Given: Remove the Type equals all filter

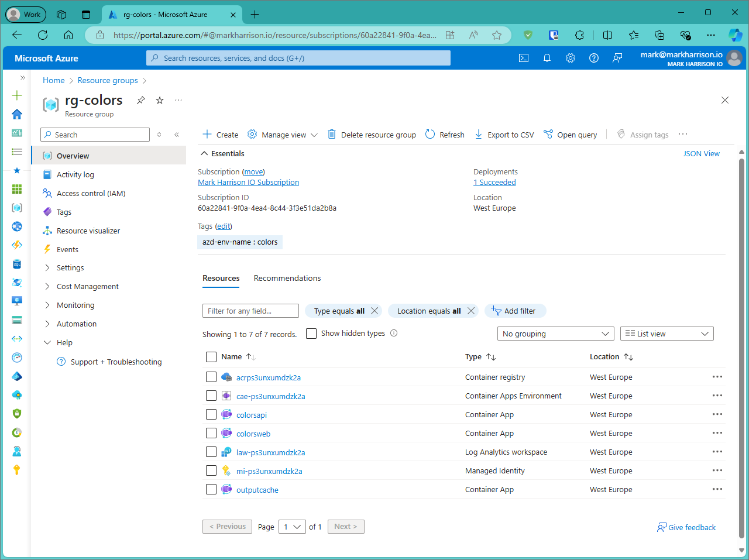Looking at the screenshot, I should pyautogui.click(x=374, y=311).
